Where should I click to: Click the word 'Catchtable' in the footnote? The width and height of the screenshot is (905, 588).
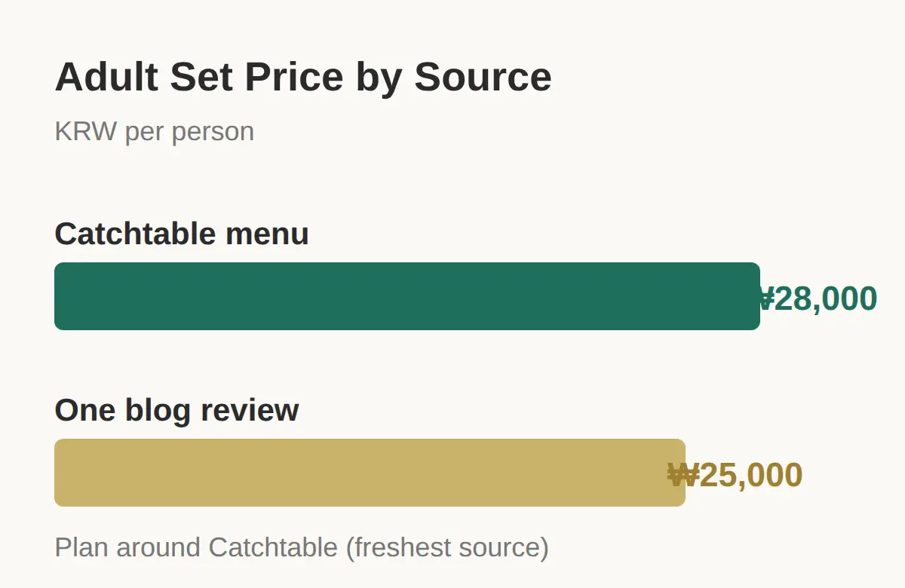(273, 547)
